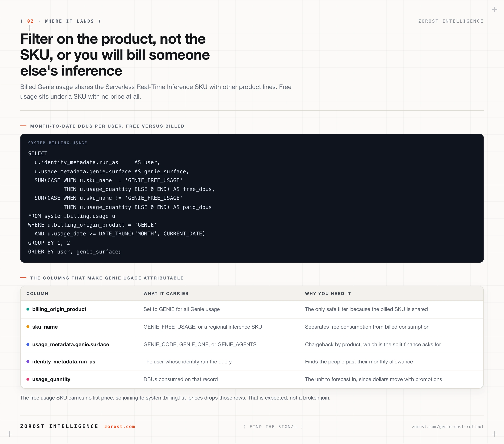Select the identity_metadata.run_as column name

64,362
